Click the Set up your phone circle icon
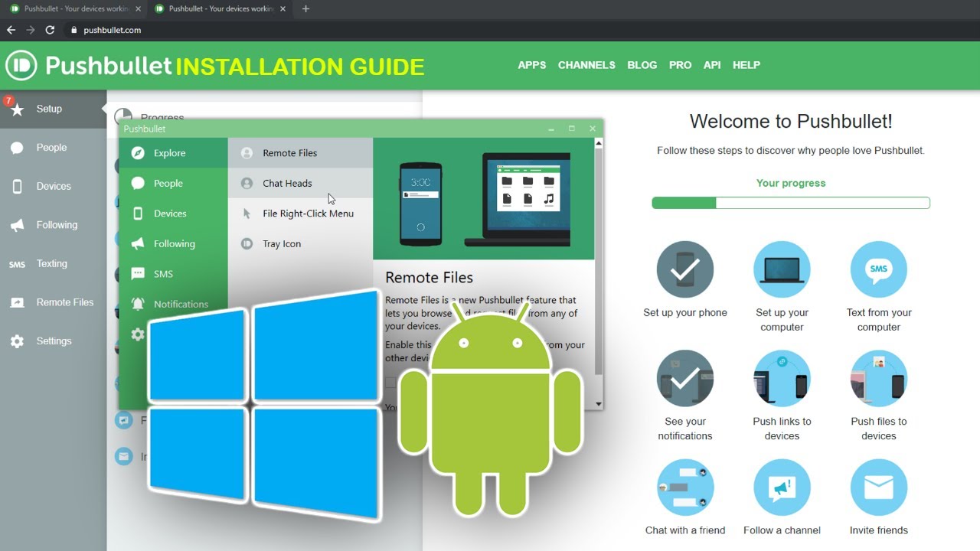Image resolution: width=980 pixels, height=551 pixels. tap(685, 269)
